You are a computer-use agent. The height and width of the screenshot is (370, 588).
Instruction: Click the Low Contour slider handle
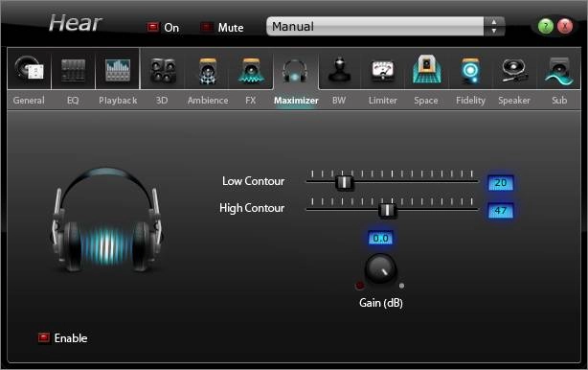tap(344, 182)
